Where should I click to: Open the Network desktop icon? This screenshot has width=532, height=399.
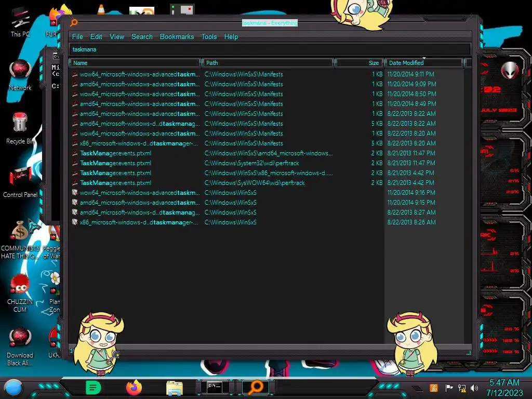pyautogui.click(x=20, y=75)
